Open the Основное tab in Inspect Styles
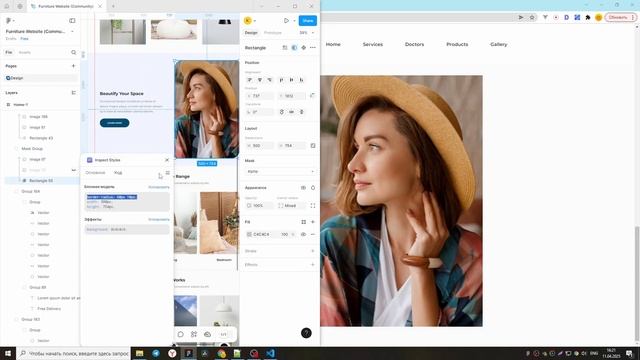 point(95,173)
